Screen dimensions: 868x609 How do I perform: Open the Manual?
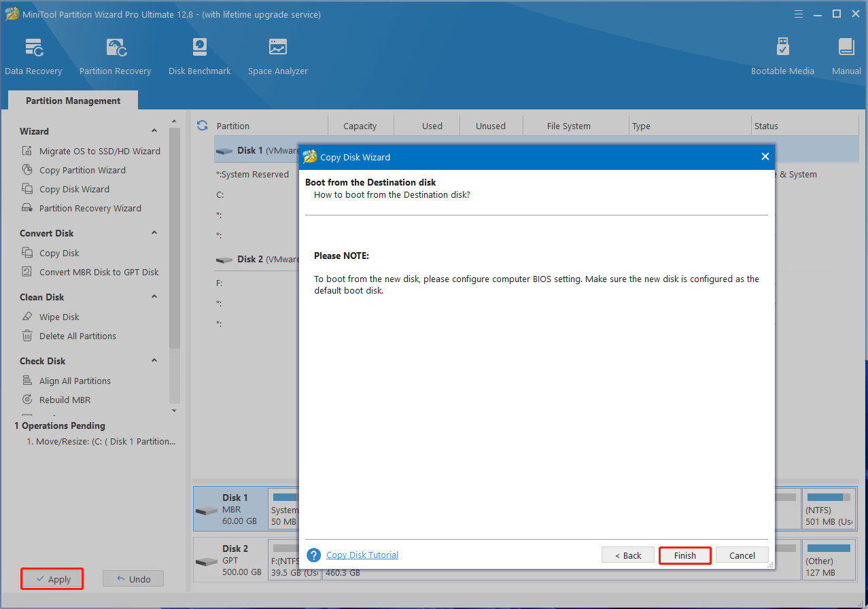click(846, 57)
